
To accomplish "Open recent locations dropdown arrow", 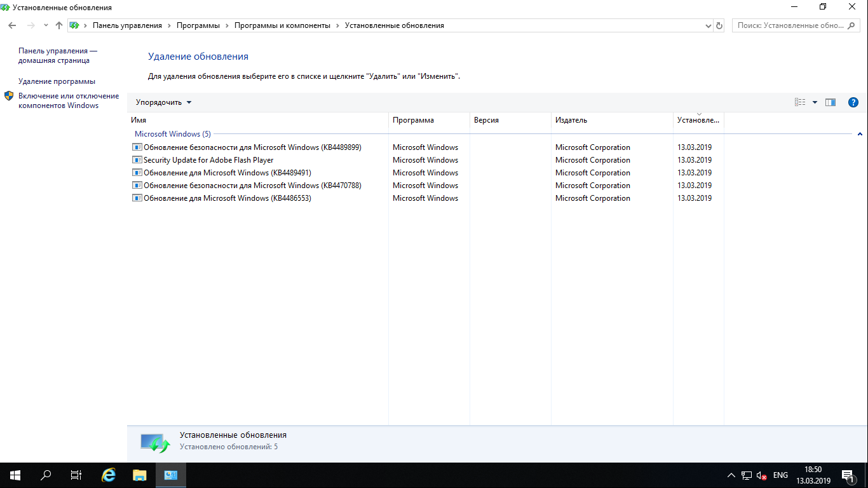I will (46, 26).
